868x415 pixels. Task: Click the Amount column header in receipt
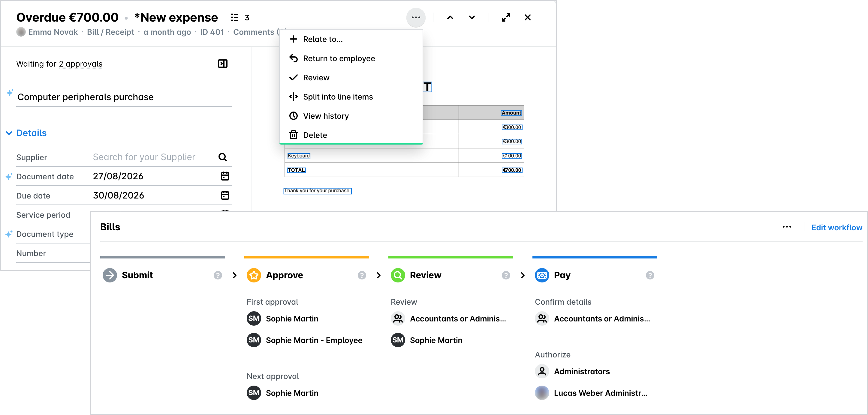(511, 113)
